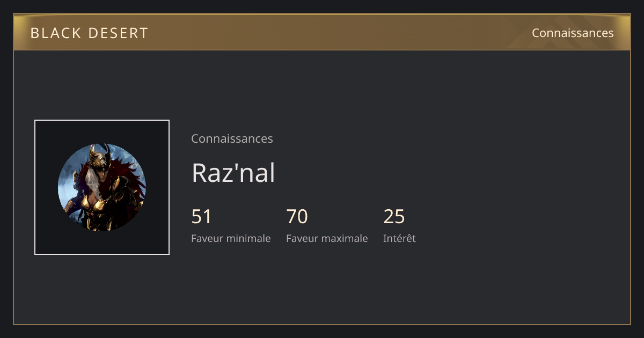644x338 pixels.
Task: Click the Faveur minimale label
Action: pos(231,238)
